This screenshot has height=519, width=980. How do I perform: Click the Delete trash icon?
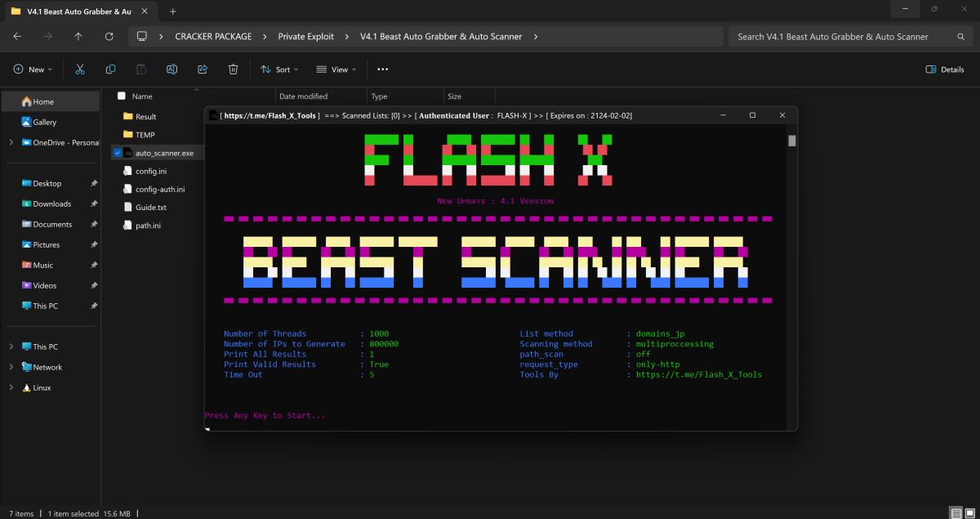point(233,69)
